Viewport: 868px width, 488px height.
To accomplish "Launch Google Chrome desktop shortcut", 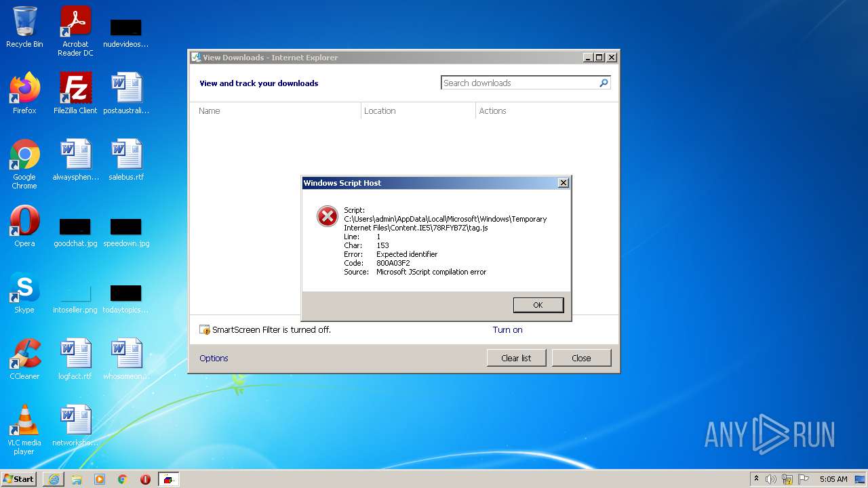I will (x=24, y=164).
